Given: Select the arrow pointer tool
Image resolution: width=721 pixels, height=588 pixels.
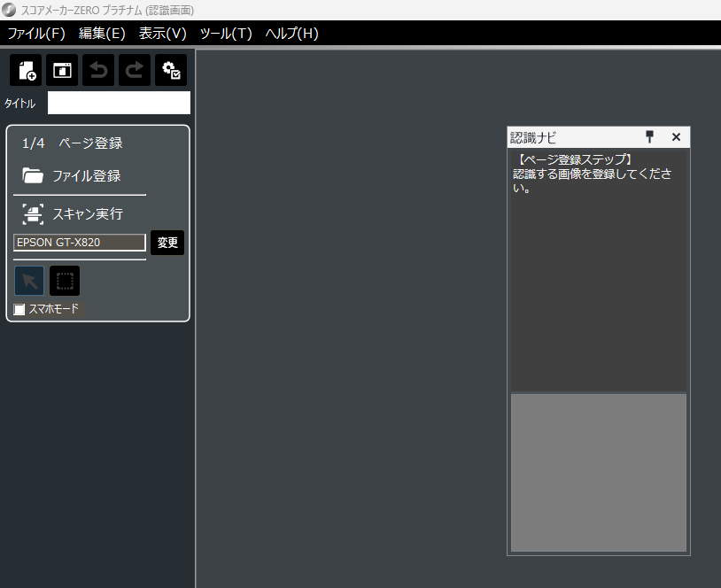Looking at the screenshot, I should [29, 282].
